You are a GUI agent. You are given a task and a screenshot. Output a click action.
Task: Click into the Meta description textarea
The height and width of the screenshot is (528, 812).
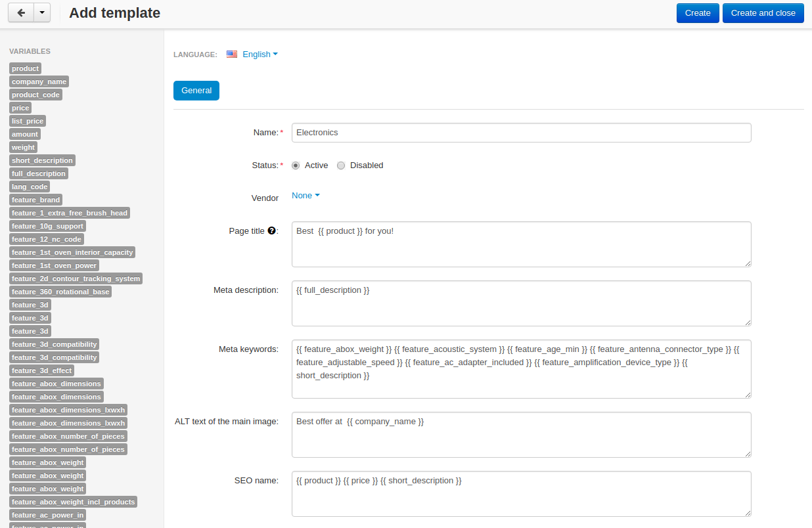521,303
